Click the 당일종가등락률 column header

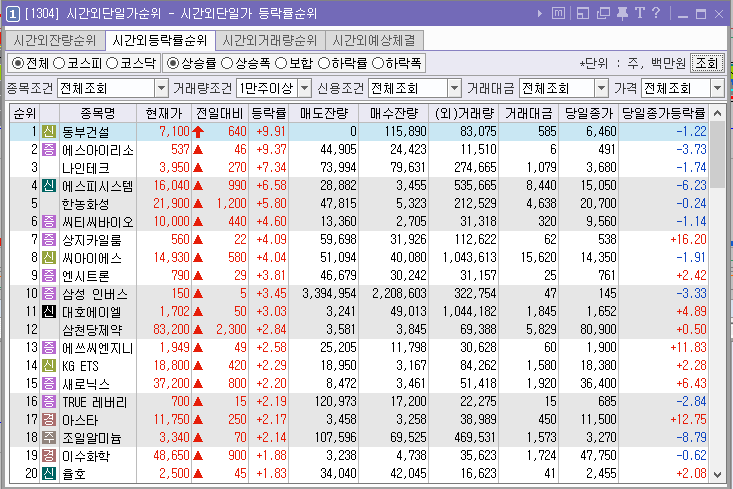663,114
